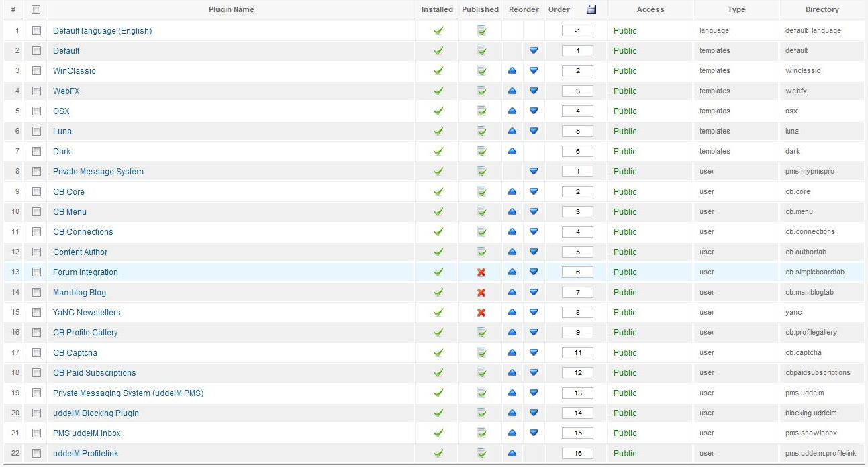Check the select-all checkbox in the header
This screenshot has width=868, height=467.
(x=36, y=9)
